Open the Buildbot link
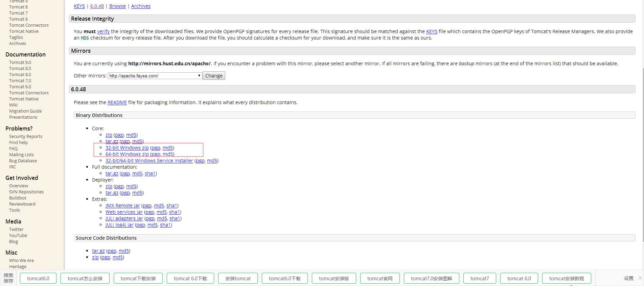The height and width of the screenshot is (286, 644). [18, 198]
